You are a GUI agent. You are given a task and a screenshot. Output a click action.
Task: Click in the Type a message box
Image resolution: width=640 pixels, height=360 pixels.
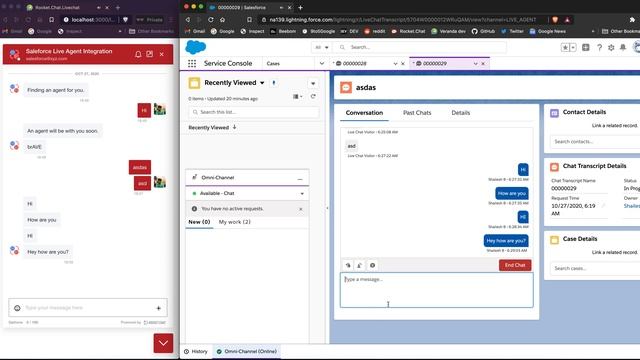pyautogui.click(x=436, y=290)
